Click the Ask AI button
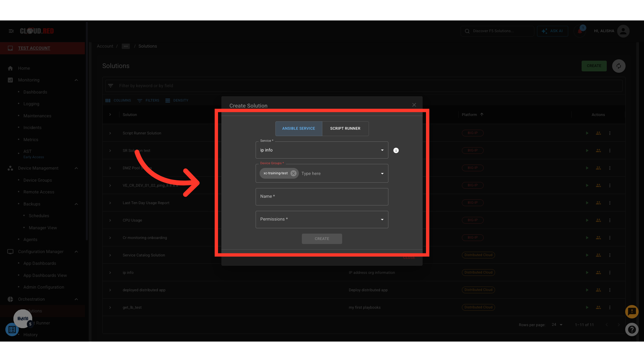The height and width of the screenshot is (362, 644). [552, 31]
